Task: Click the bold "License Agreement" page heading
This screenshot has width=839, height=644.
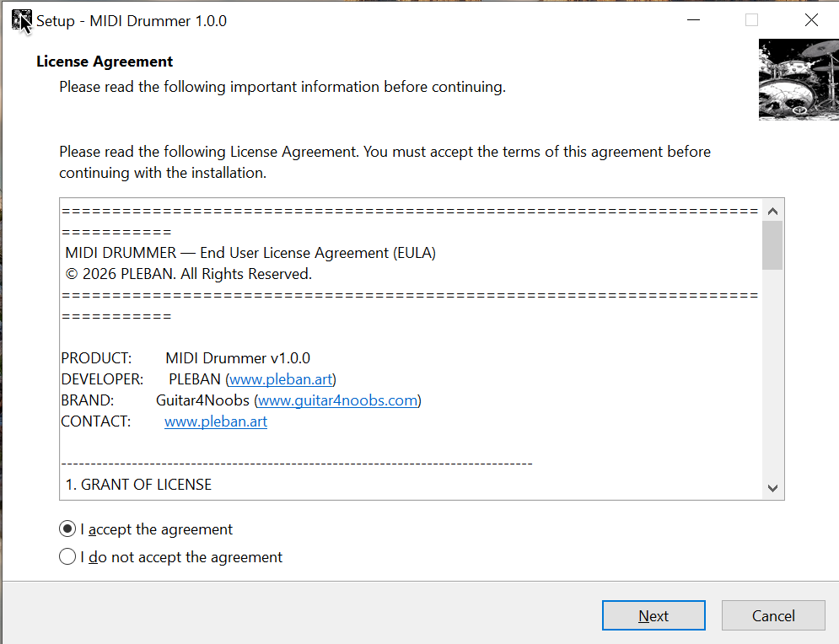Action: [105, 62]
